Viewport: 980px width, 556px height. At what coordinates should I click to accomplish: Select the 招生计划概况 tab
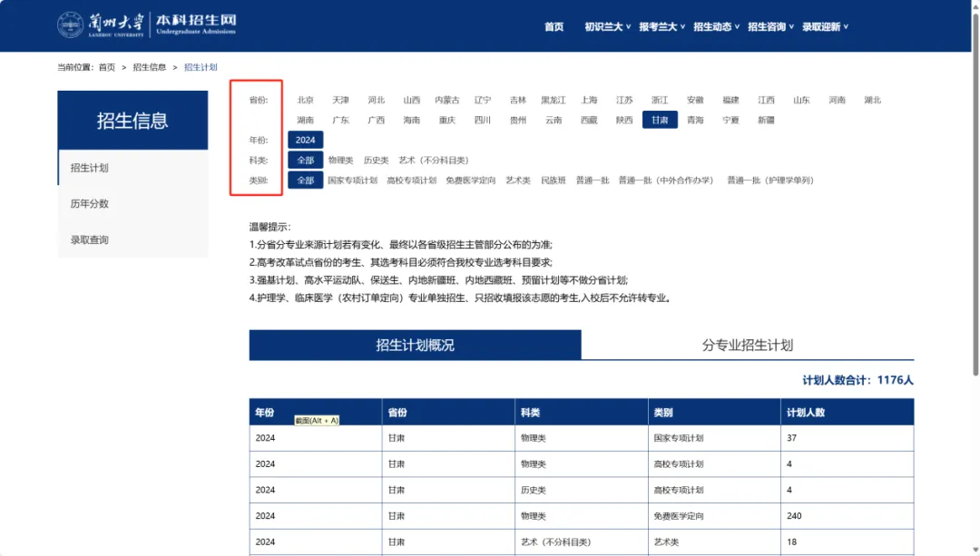tap(415, 345)
